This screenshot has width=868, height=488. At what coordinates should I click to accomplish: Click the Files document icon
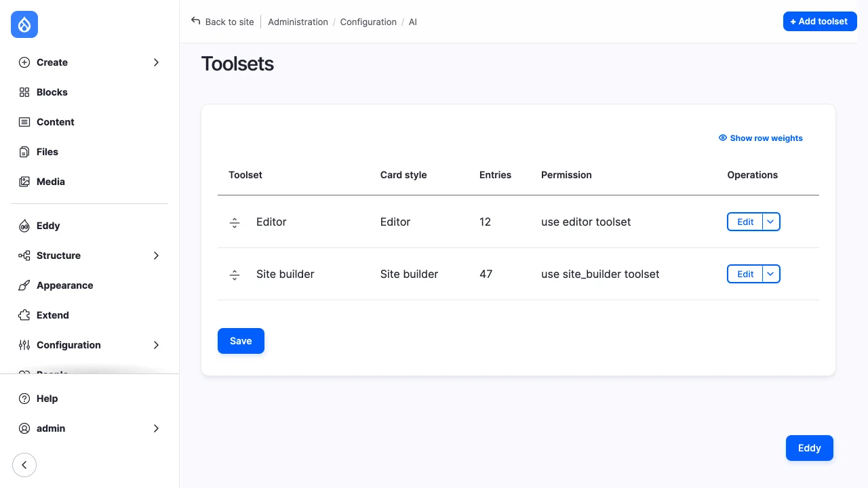[x=24, y=152]
